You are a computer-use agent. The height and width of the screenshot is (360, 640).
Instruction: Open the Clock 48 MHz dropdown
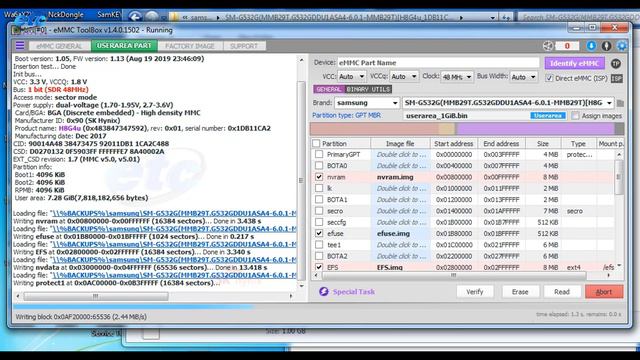[x=457, y=77]
